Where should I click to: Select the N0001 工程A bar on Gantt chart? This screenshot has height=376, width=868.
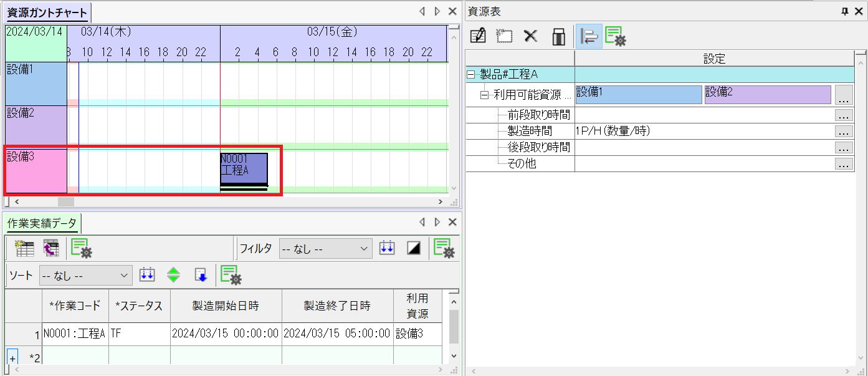[244, 168]
